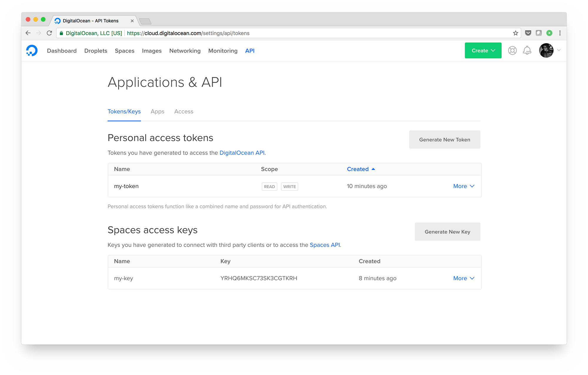Expand More menu for my-key
The width and height of the screenshot is (588, 375).
[x=464, y=278]
